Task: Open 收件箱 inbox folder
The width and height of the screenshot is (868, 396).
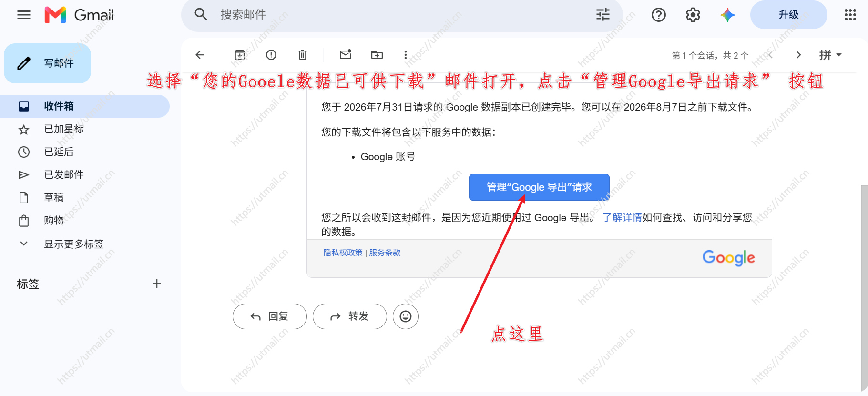Action: click(85, 106)
